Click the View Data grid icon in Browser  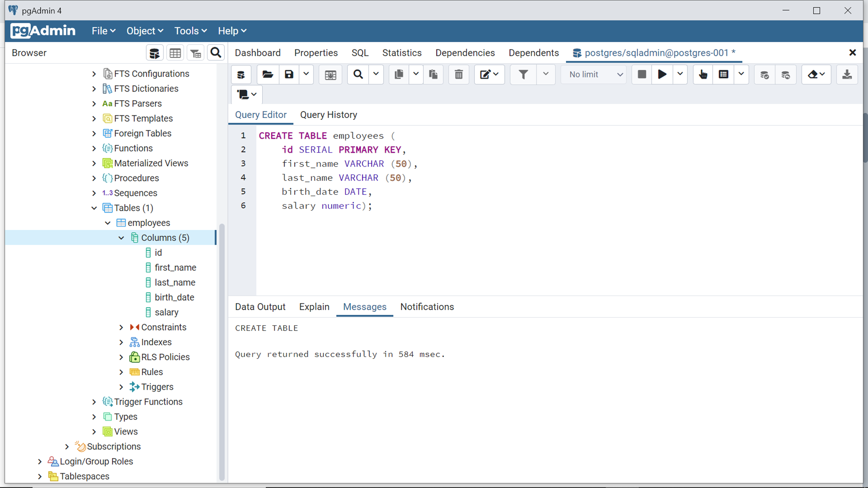(175, 53)
